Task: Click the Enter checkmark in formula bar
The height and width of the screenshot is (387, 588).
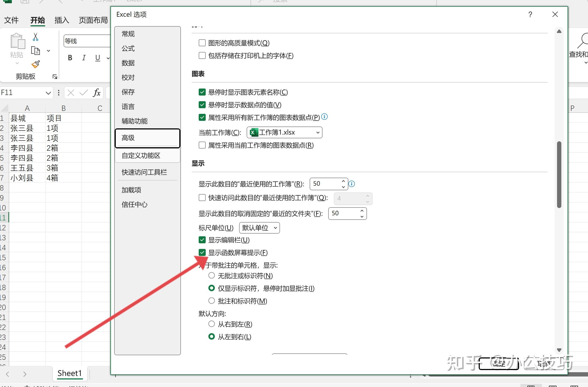Action: point(84,93)
